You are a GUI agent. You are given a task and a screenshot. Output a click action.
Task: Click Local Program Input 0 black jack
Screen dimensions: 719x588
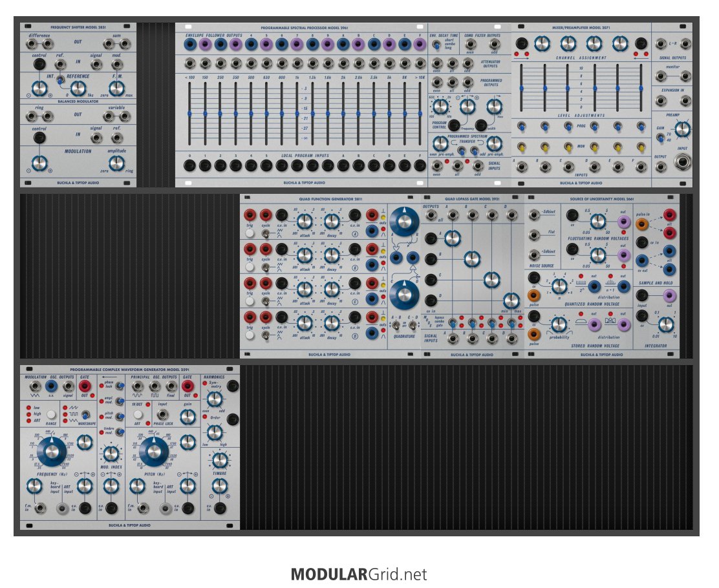(189, 165)
